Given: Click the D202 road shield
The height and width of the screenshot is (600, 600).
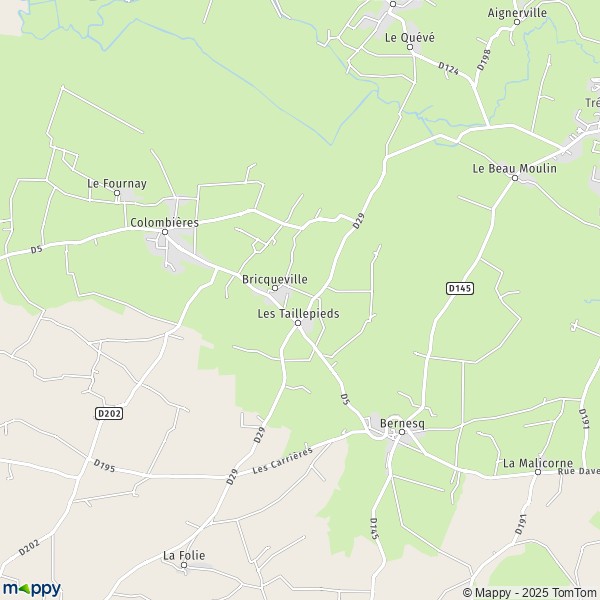Looking at the screenshot, I should point(109,413).
